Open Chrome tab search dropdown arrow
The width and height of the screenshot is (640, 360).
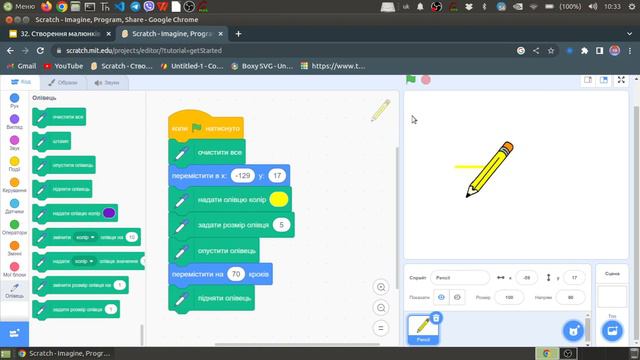[x=629, y=34]
